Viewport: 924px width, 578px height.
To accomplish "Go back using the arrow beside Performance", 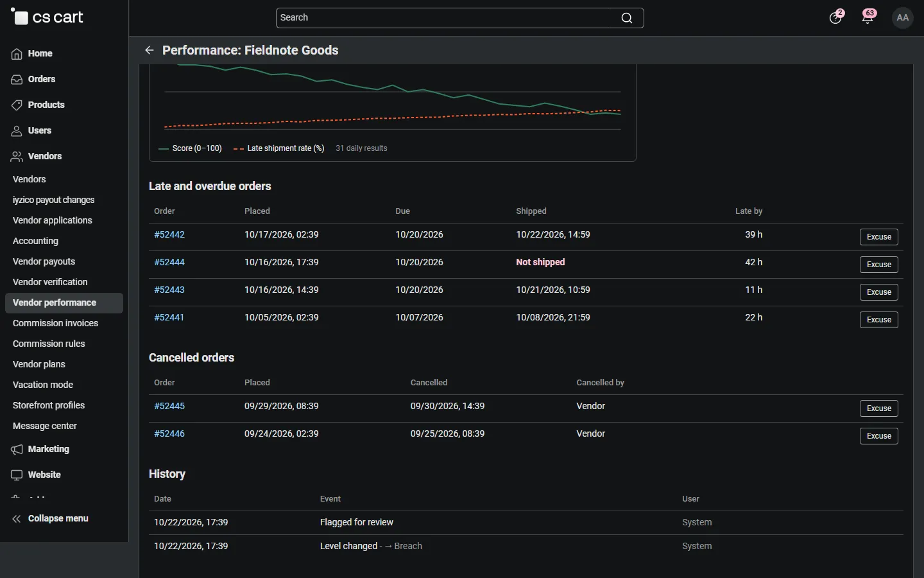I will pyautogui.click(x=150, y=50).
